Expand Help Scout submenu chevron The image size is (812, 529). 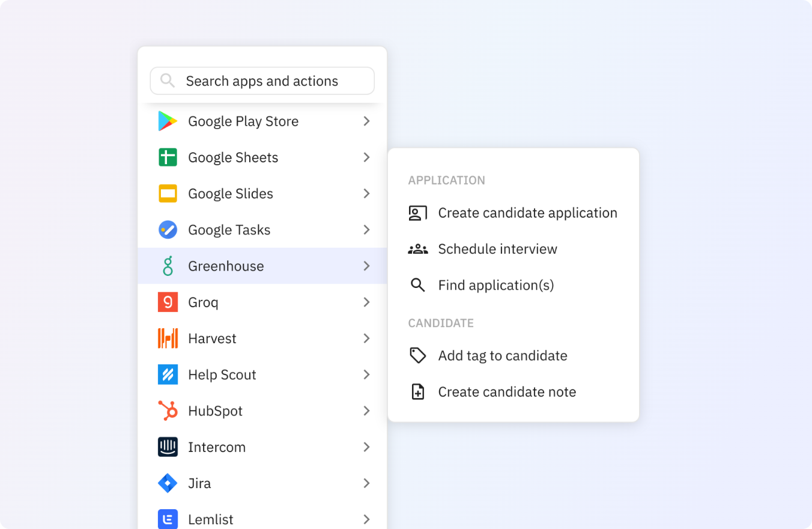click(366, 375)
